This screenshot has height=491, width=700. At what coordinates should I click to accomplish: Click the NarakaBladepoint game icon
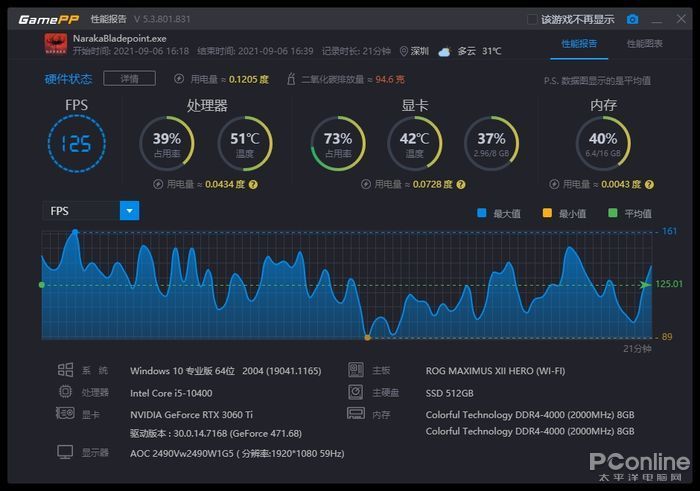tap(56, 44)
